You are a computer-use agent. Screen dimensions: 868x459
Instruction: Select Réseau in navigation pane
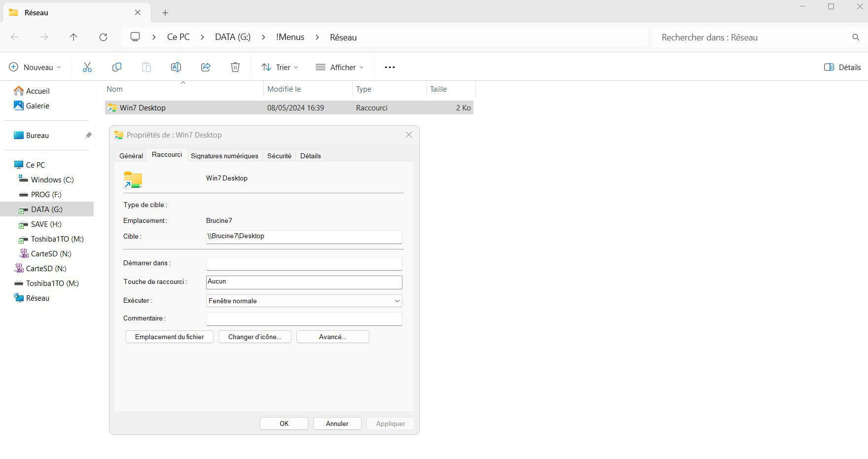(32, 298)
